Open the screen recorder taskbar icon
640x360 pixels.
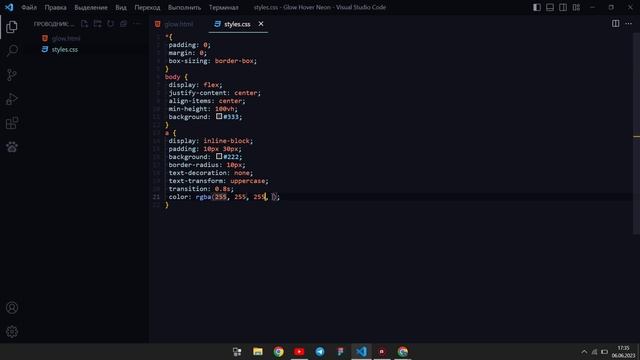pyautogui.click(x=382, y=351)
